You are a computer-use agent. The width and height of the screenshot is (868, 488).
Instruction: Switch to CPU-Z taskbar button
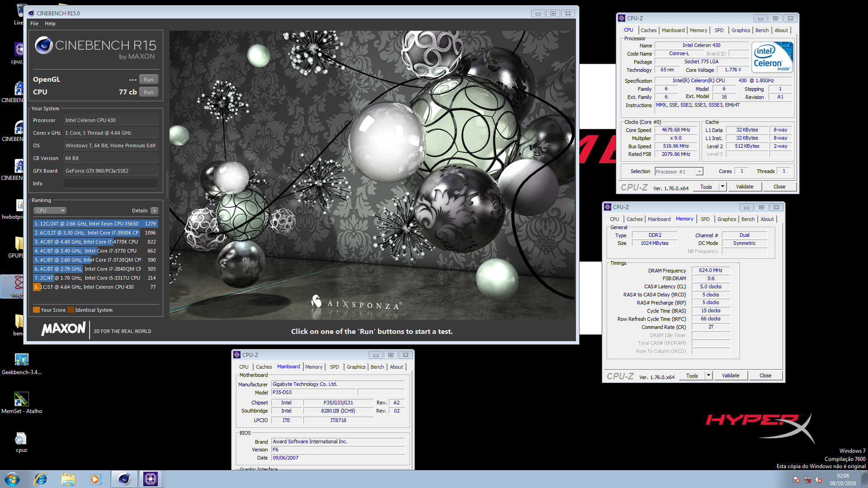coord(151,479)
